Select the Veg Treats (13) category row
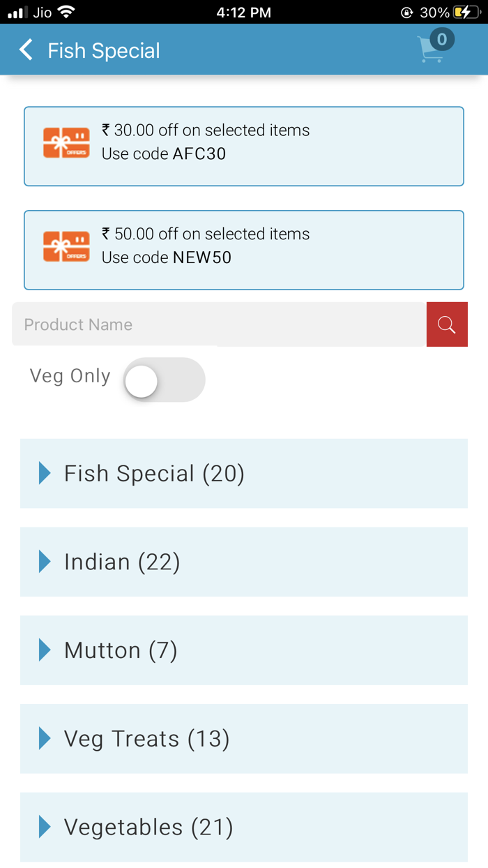Screen dimensions: 488x868 244,738
